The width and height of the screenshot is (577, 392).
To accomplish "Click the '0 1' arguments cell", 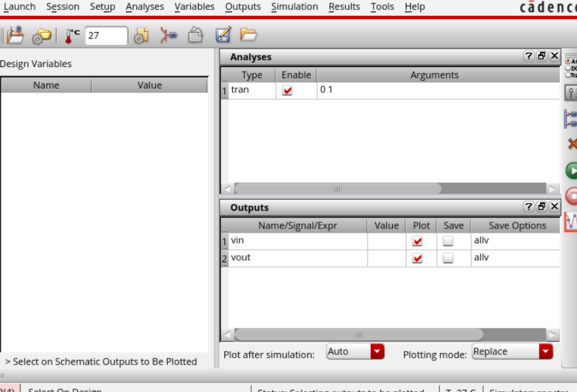I will [438, 90].
